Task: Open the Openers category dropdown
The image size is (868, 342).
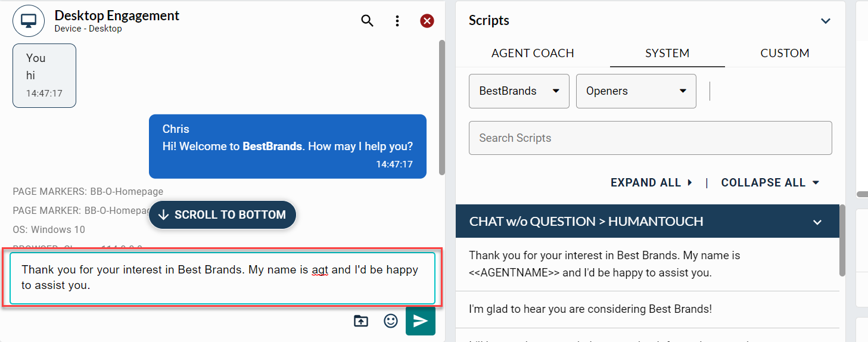Action: pyautogui.click(x=636, y=91)
